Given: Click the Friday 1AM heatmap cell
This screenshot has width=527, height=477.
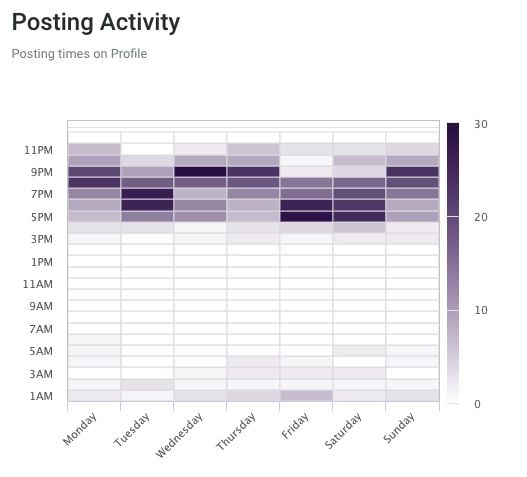Looking at the screenshot, I should [306, 396].
